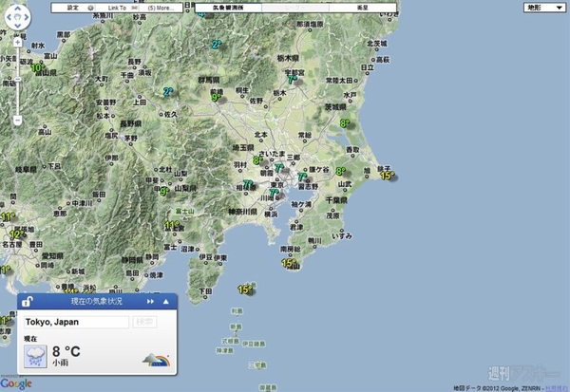
Task: Toggle the unlock icon on weather panel
Action: (27, 301)
